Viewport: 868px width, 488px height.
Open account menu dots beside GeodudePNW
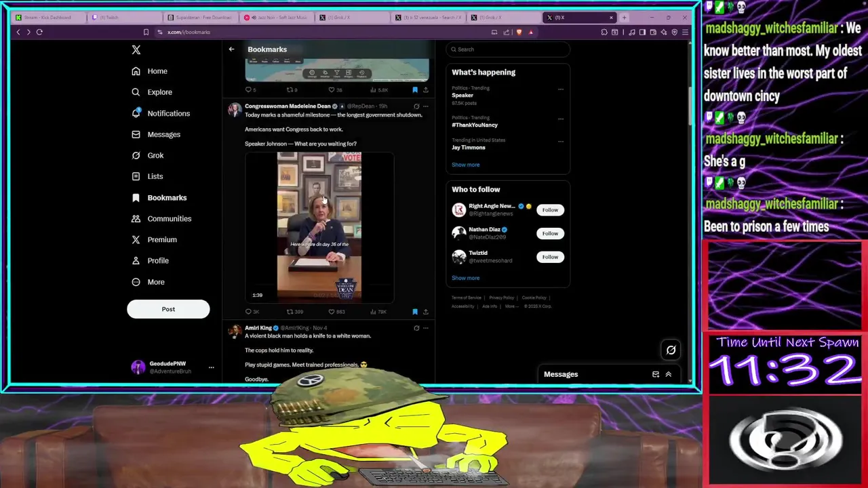tap(211, 367)
